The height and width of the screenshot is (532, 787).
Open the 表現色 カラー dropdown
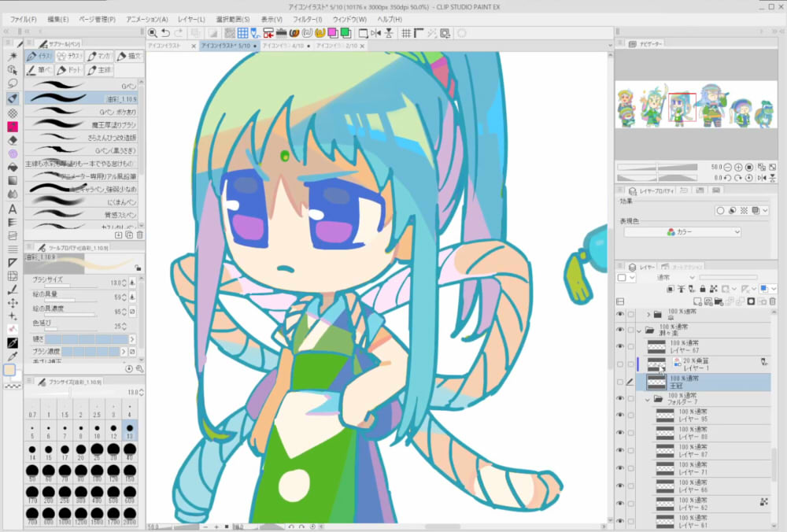point(682,232)
